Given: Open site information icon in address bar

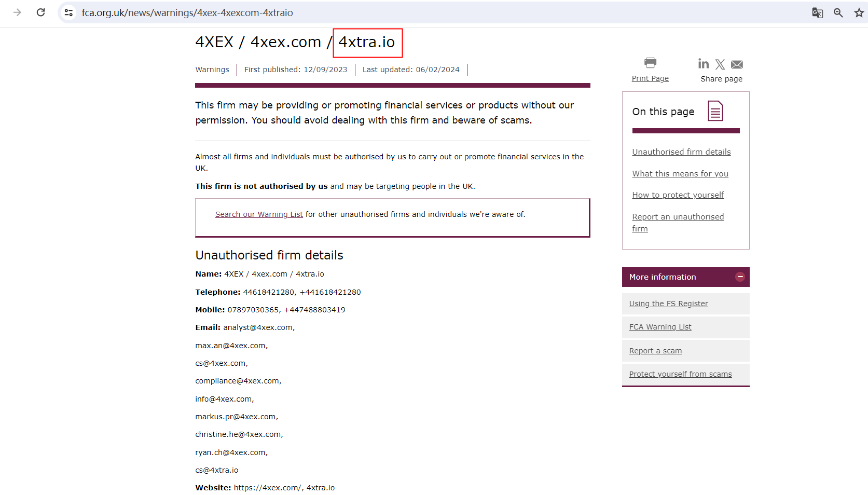Looking at the screenshot, I should (68, 12).
